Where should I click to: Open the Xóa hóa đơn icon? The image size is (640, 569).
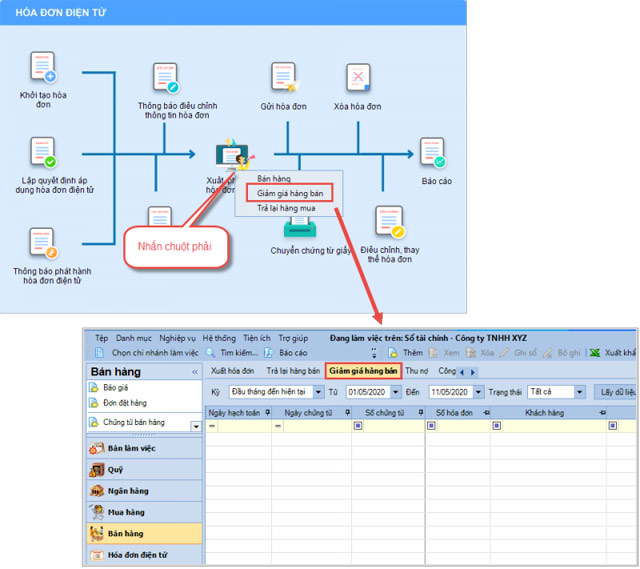pyautogui.click(x=358, y=78)
